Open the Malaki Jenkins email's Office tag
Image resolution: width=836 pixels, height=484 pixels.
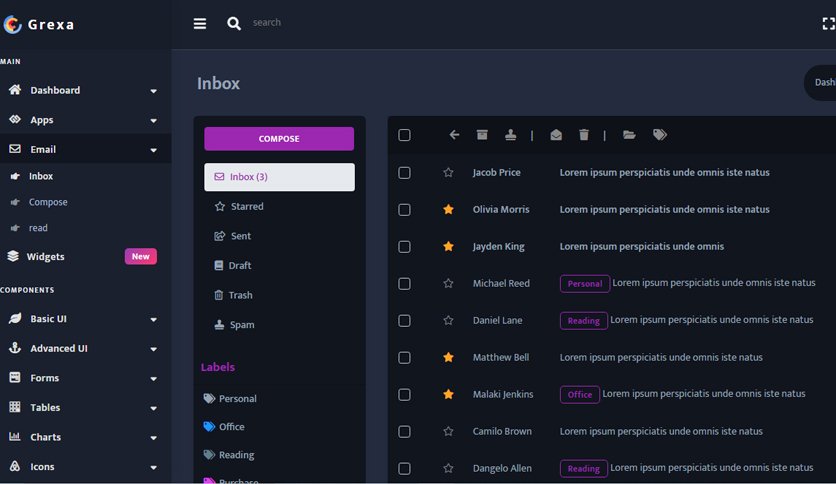pos(580,394)
